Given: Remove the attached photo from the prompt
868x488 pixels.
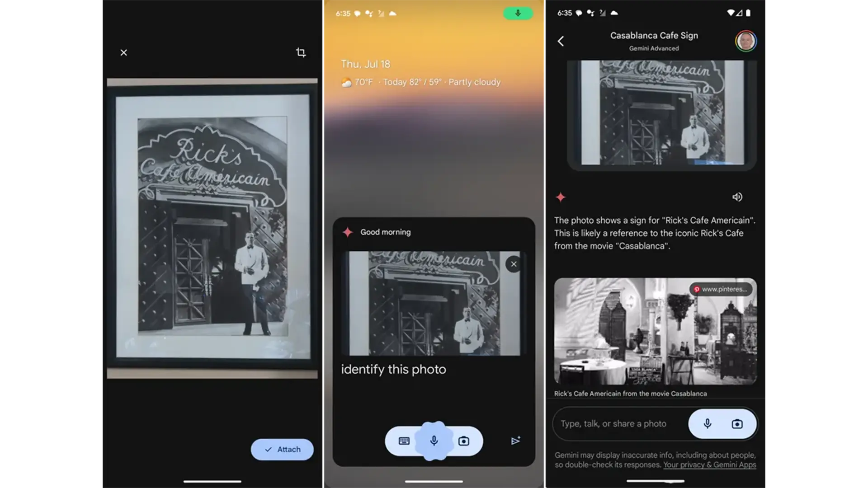Looking at the screenshot, I should click(514, 264).
